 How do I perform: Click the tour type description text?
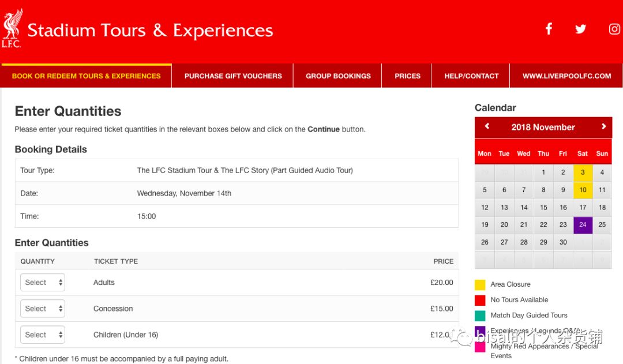(x=245, y=171)
